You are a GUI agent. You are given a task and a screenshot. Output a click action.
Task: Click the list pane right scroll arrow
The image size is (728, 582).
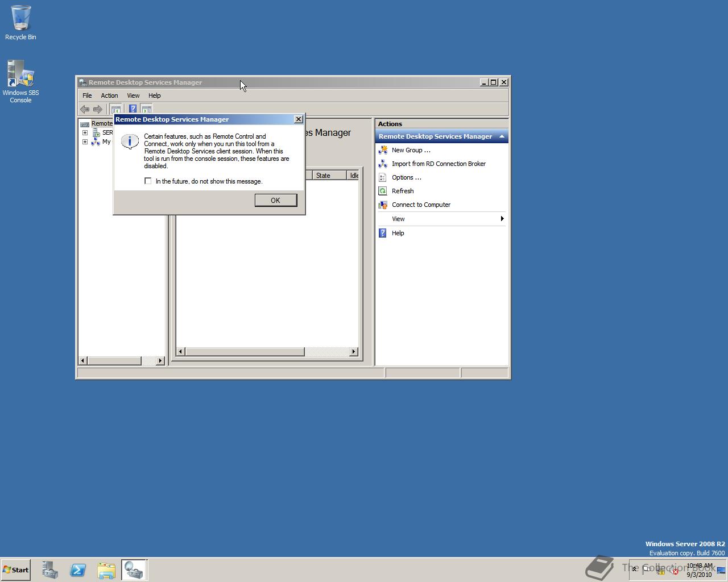point(354,352)
